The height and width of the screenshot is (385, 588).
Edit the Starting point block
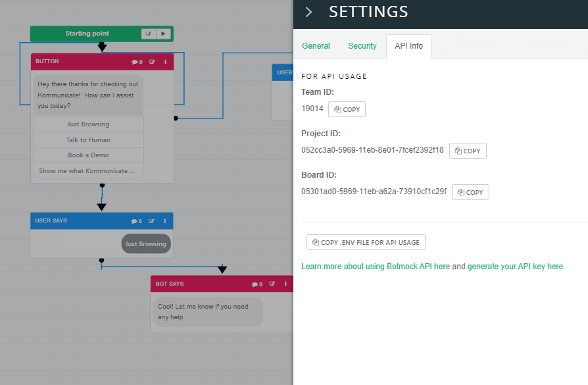[x=149, y=34]
